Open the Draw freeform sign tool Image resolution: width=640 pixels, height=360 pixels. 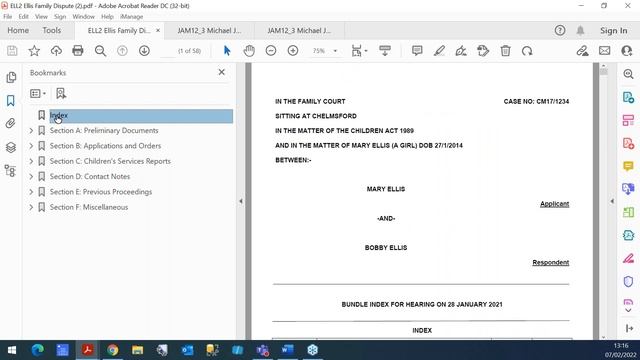pyautogui.click(x=461, y=51)
